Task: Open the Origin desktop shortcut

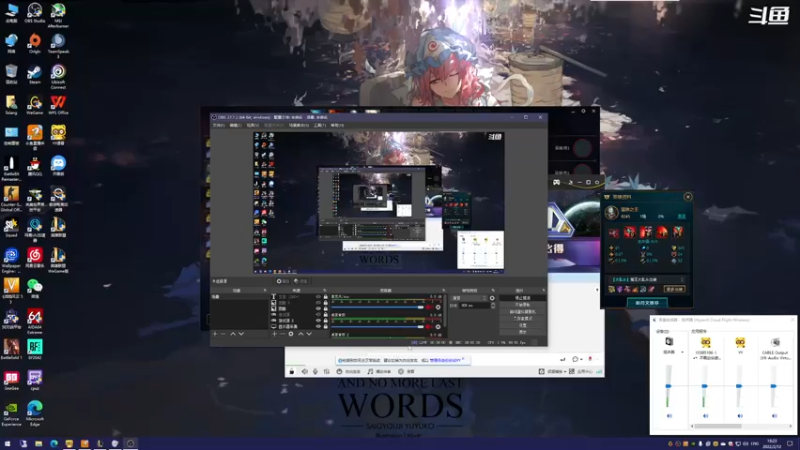Action: pos(34,43)
